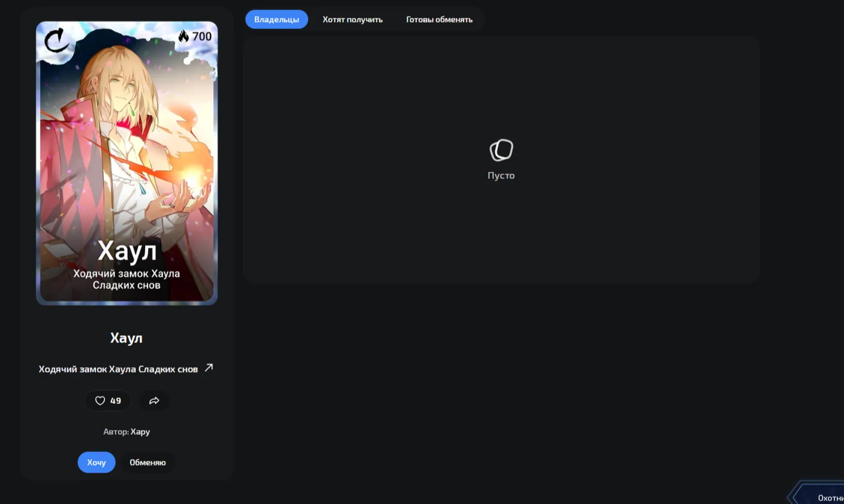844x504 pixels.
Task: Select the Готовы обменять tab
Action: pos(439,20)
